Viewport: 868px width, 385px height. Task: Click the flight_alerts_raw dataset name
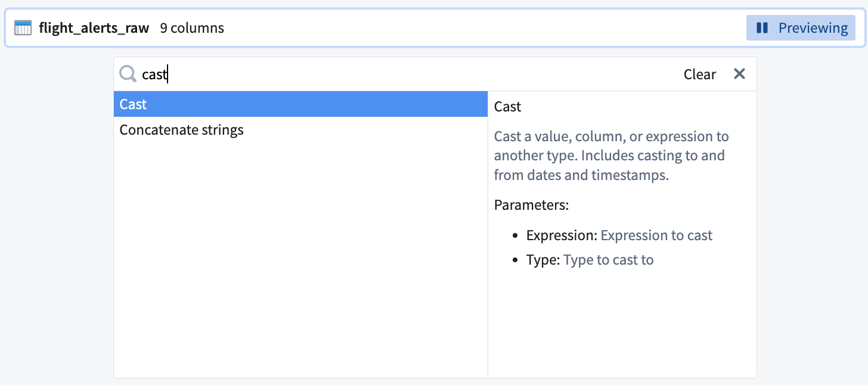[94, 28]
